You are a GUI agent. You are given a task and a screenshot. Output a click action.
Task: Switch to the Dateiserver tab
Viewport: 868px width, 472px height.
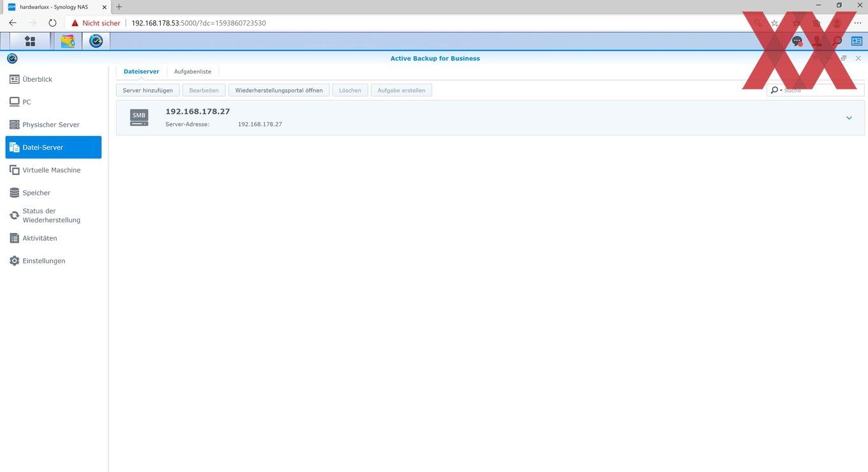[141, 72]
